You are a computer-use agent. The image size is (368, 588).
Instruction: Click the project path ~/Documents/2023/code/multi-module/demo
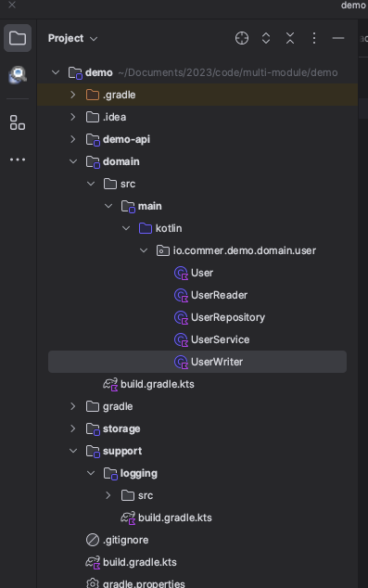point(228,72)
